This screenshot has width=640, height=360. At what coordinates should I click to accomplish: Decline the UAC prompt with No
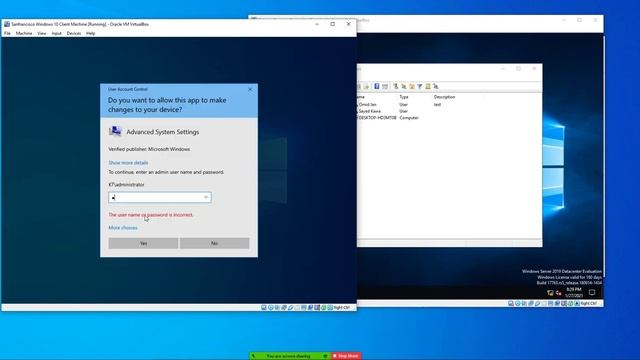(x=215, y=243)
